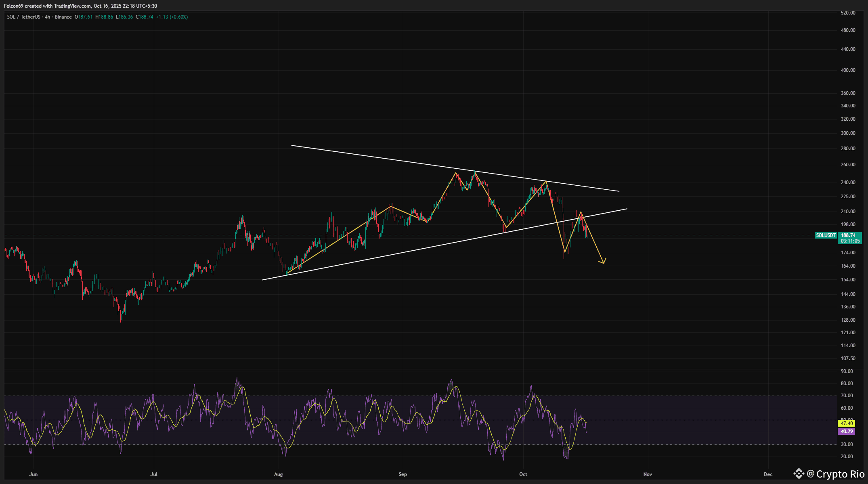Click the 4h interval label in legend
868x484 pixels.
[48, 17]
